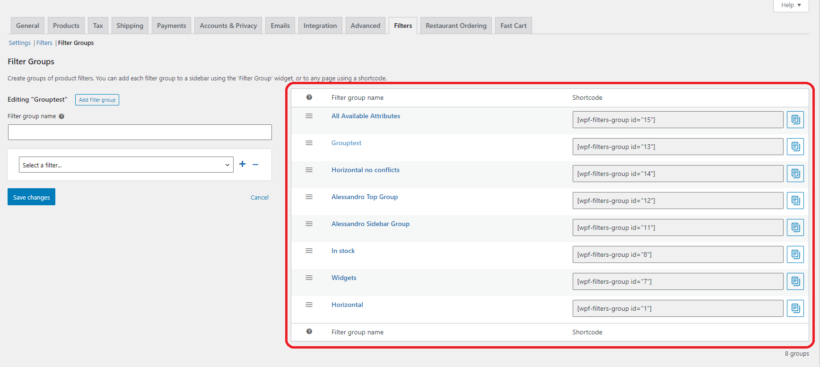820x367 pixels.
Task: Open the Filter Groups sub-navigation item
Action: 76,43
